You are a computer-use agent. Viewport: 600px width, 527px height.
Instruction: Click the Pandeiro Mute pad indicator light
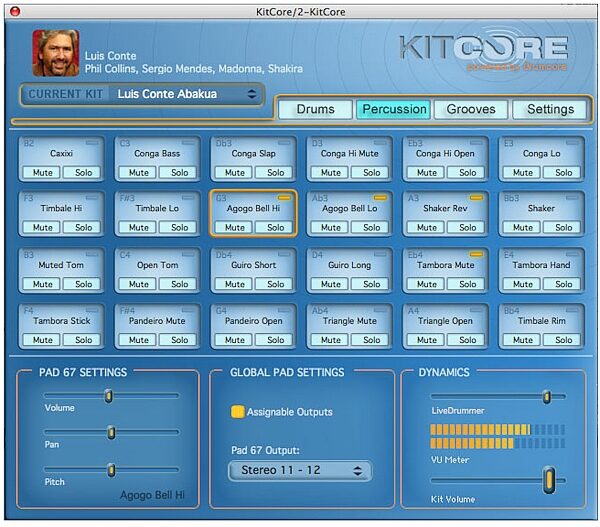click(188, 310)
